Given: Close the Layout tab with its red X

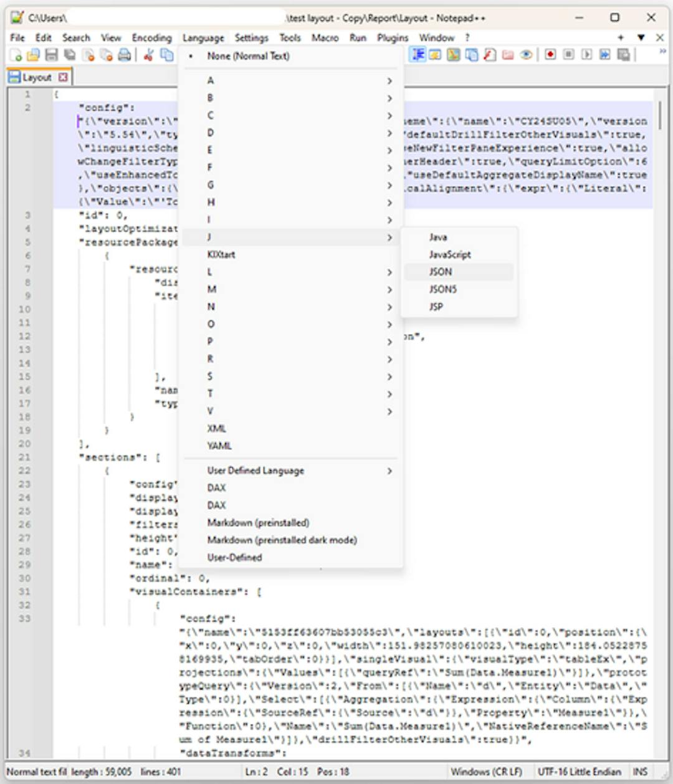Looking at the screenshot, I should 63,77.
